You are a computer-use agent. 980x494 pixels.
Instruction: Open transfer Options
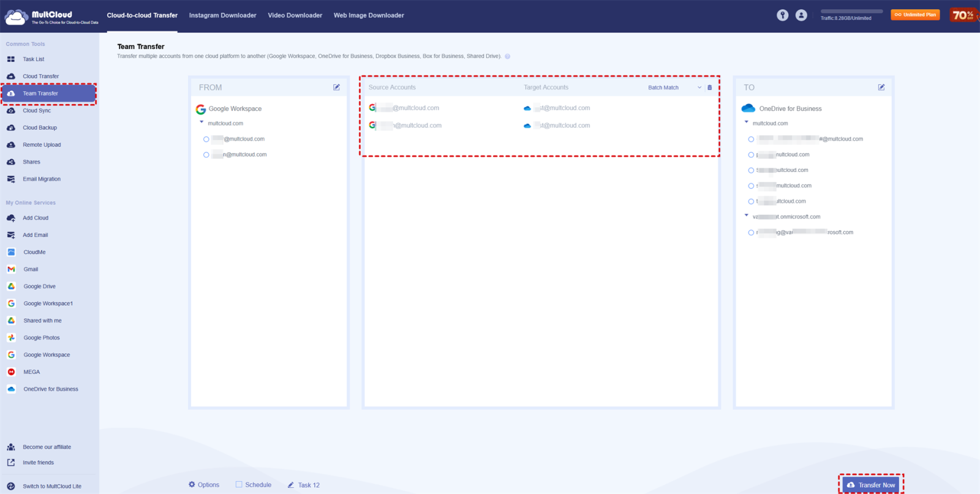(x=204, y=485)
